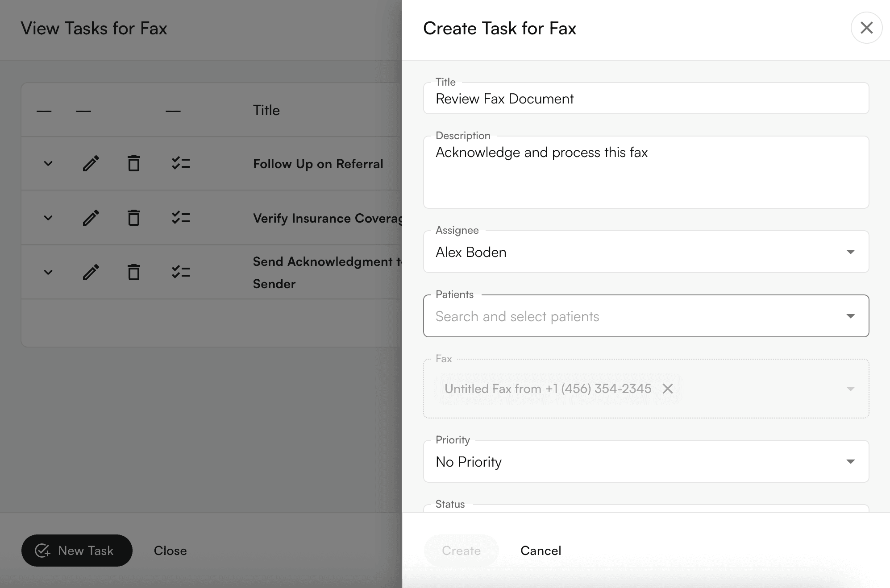This screenshot has width=890, height=588.
Task: Edit the Follow Up on Referral task
Action: 91,163
